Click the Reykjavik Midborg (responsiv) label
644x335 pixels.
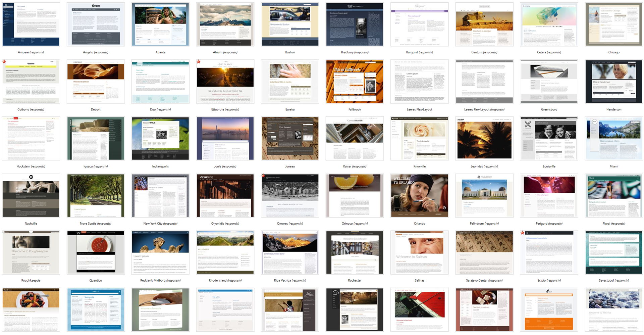[160, 281]
